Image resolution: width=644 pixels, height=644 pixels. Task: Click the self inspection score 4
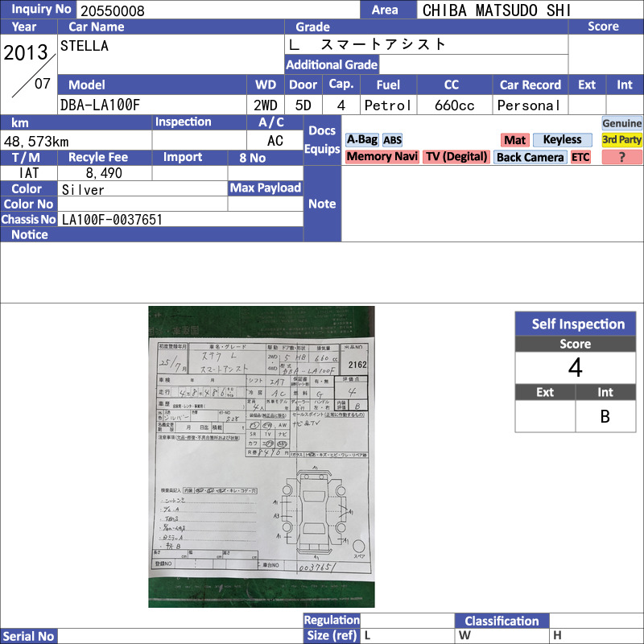[576, 368]
